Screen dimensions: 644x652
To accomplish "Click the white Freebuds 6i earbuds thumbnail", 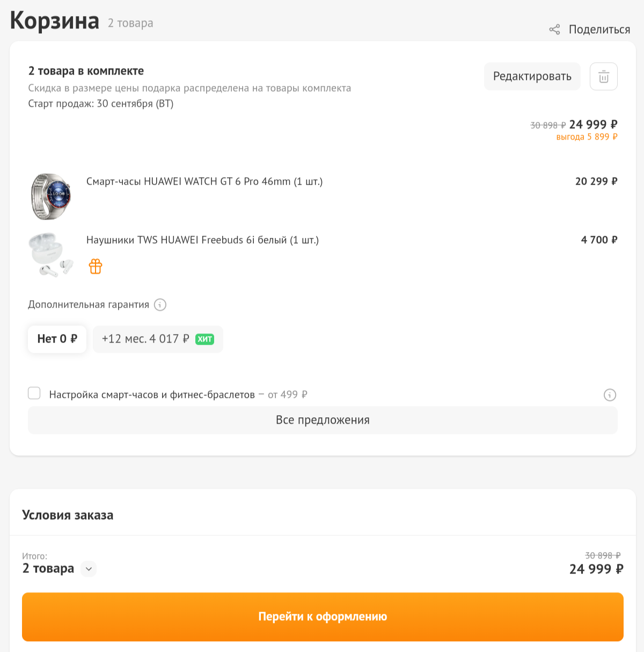I will [x=49, y=254].
